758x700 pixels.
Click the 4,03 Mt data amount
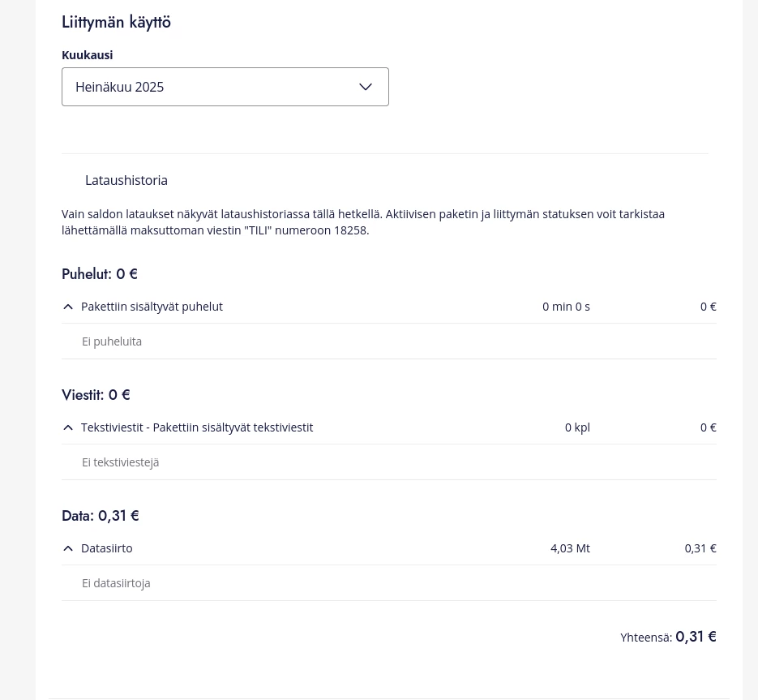pos(570,548)
